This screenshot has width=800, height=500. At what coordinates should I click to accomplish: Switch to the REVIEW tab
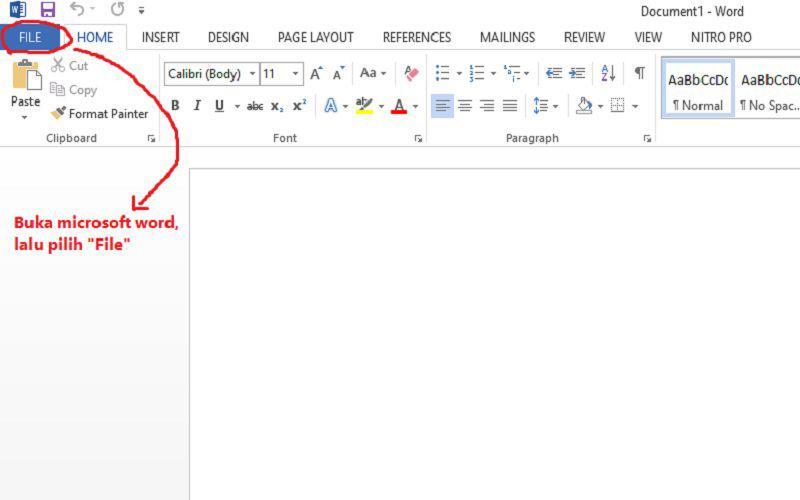click(x=584, y=37)
